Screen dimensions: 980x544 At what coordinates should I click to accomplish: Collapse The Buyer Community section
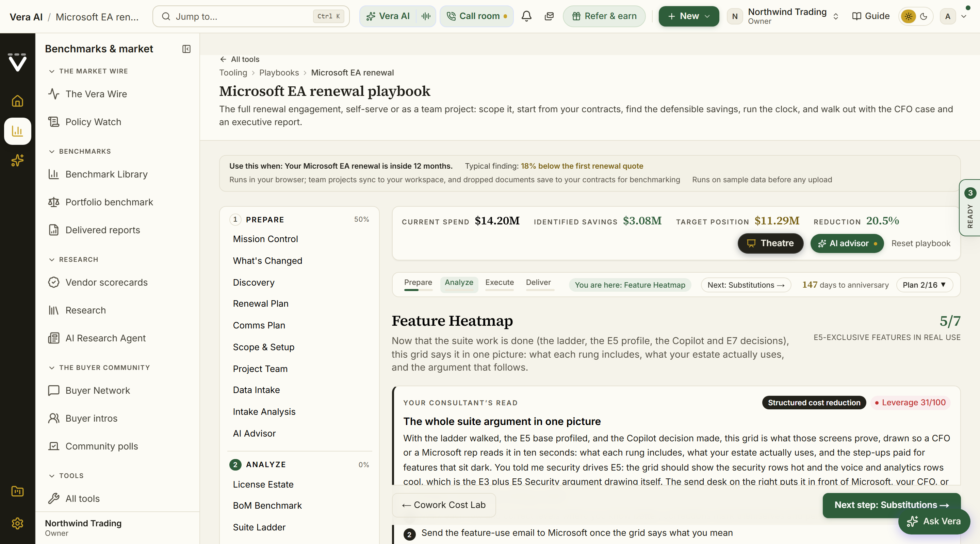pyautogui.click(x=52, y=368)
